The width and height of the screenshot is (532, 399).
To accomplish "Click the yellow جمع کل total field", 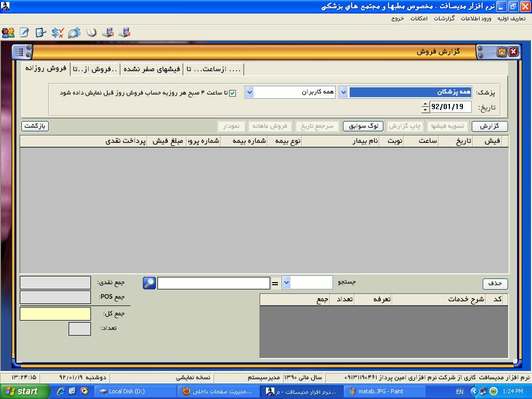I will coord(55,314).
